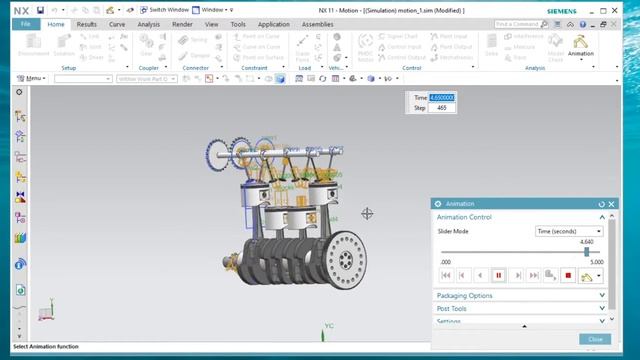The height and width of the screenshot is (360, 640).
Task: Click the Signal Chart control button
Action: (398, 36)
